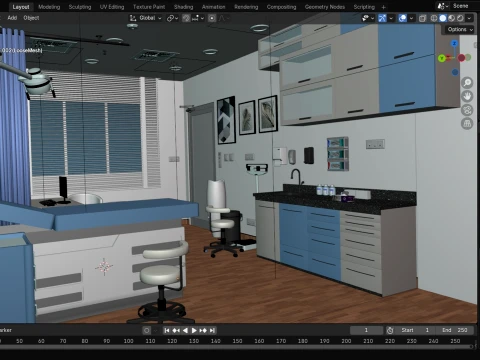Play the animation forward
Image resolution: width=480 pixels, height=360 pixels.
click(194, 330)
